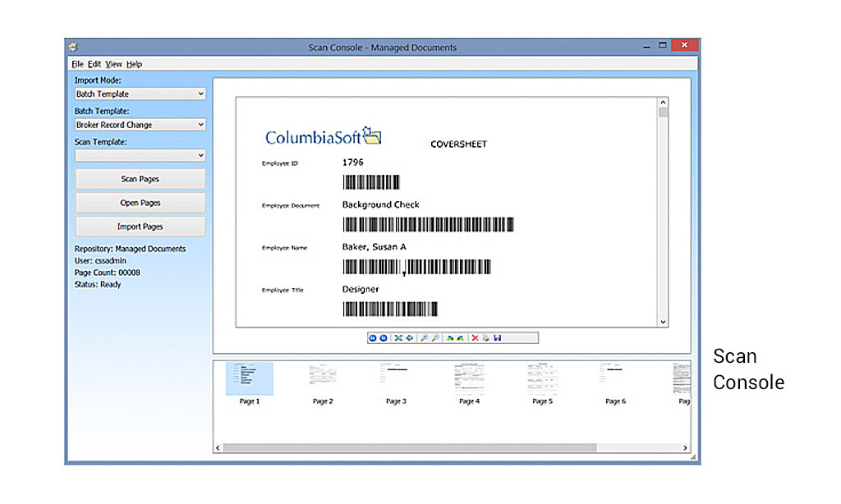Click the first green rotate page icon

450,338
